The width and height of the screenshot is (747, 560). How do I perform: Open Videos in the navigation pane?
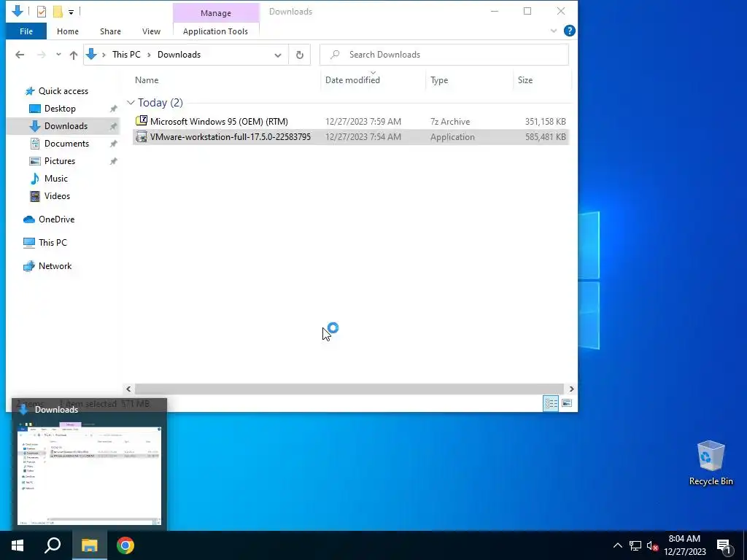57,196
